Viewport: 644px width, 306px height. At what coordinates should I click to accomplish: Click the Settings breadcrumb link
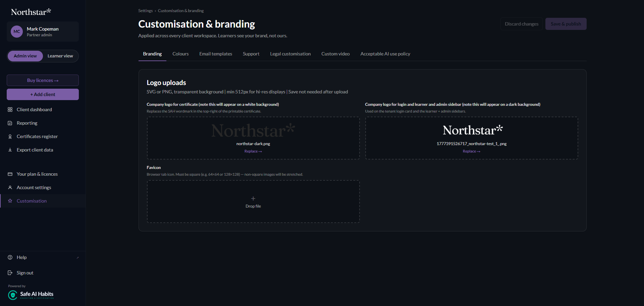coord(145,11)
